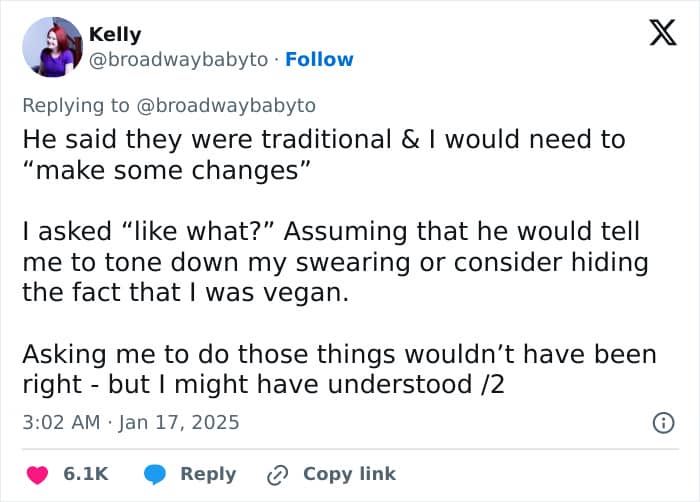Open Kelly's profile picture

pyautogui.click(x=52, y=47)
